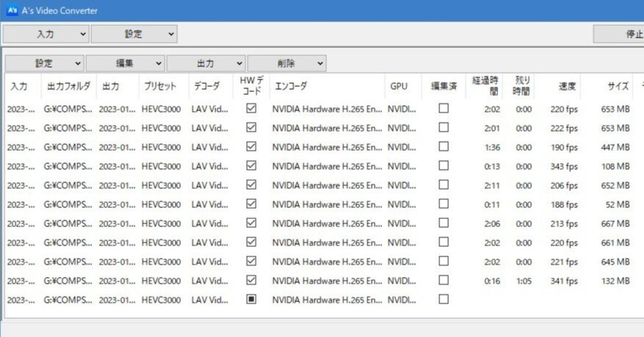Sort by the 出力フォルダ column header
Screen dimensions: 644x337
pos(69,86)
